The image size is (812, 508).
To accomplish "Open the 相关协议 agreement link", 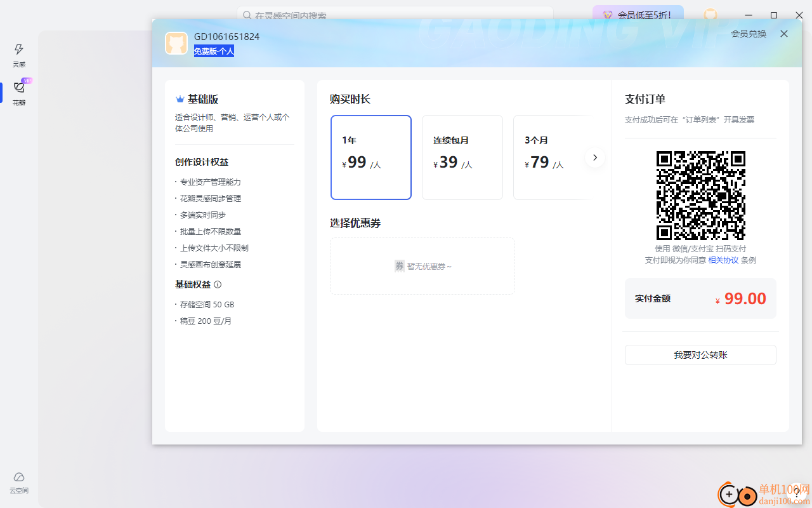I will pyautogui.click(x=723, y=260).
